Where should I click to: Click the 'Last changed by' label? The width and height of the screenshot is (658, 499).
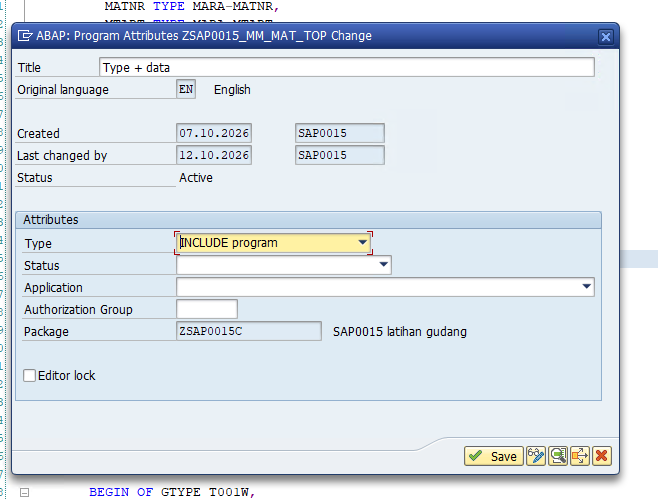[62, 156]
